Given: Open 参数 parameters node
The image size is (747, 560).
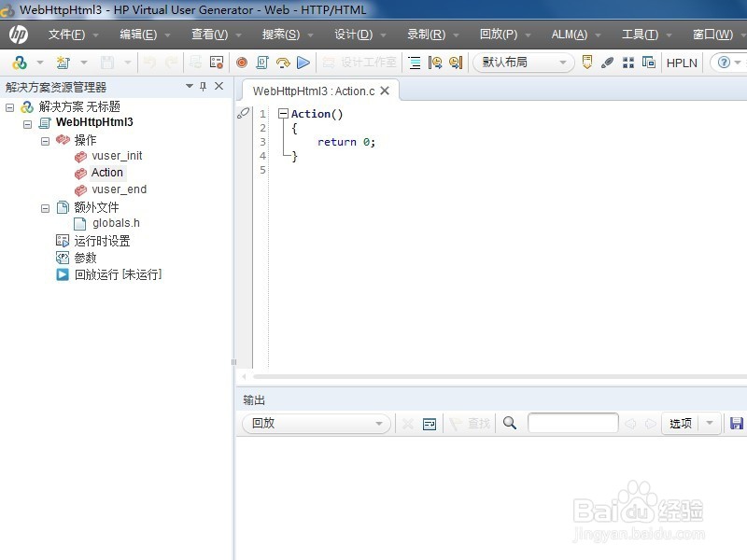Looking at the screenshot, I should [x=85, y=258].
